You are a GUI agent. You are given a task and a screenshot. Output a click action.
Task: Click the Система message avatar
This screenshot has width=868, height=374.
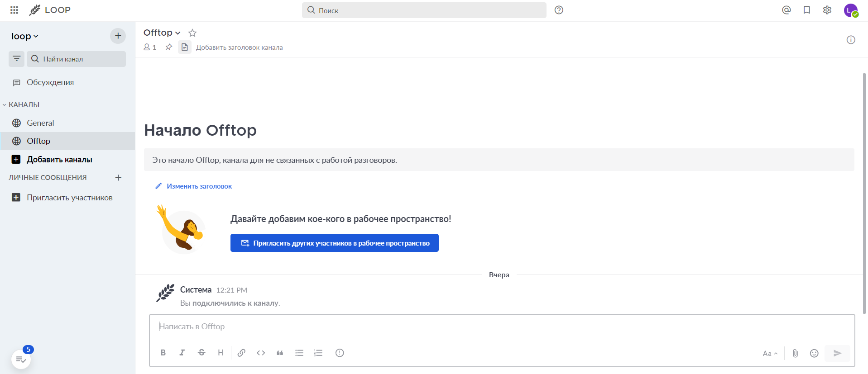click(166, 293)
